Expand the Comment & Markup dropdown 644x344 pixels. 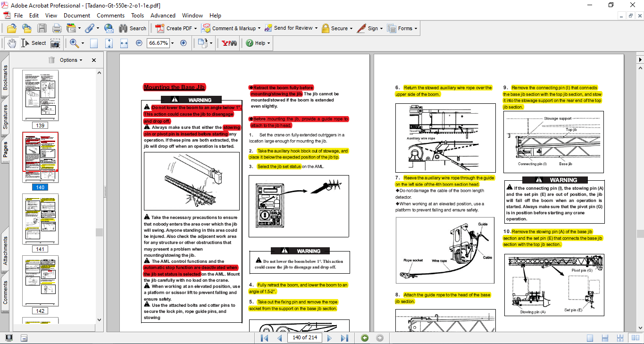tap(259, 28)
